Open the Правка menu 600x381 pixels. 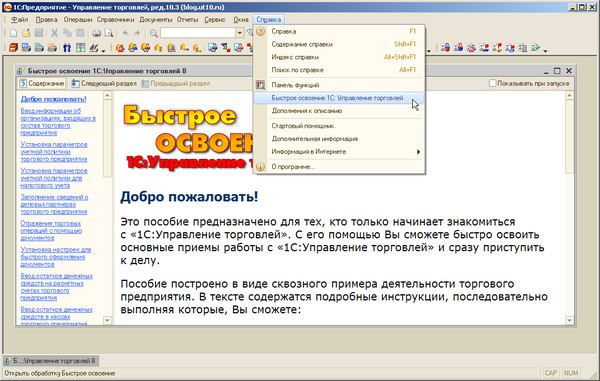tap(46, 20)
